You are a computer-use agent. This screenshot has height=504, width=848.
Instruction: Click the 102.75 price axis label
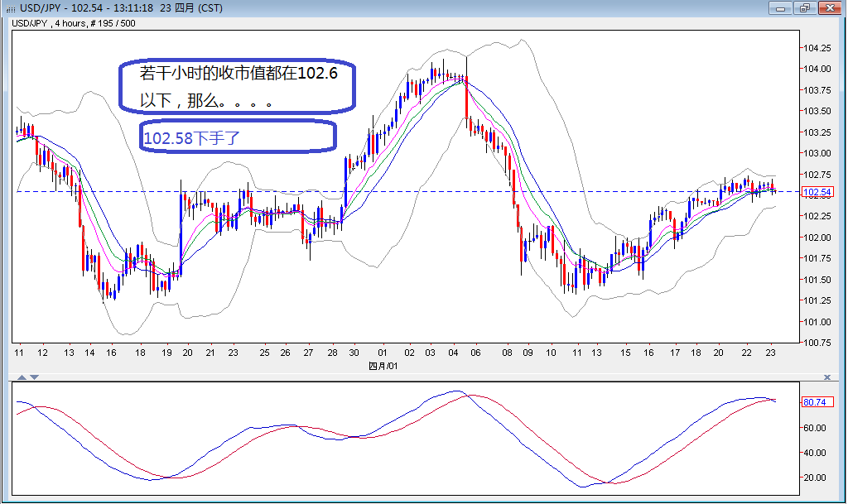pos(817,175)
